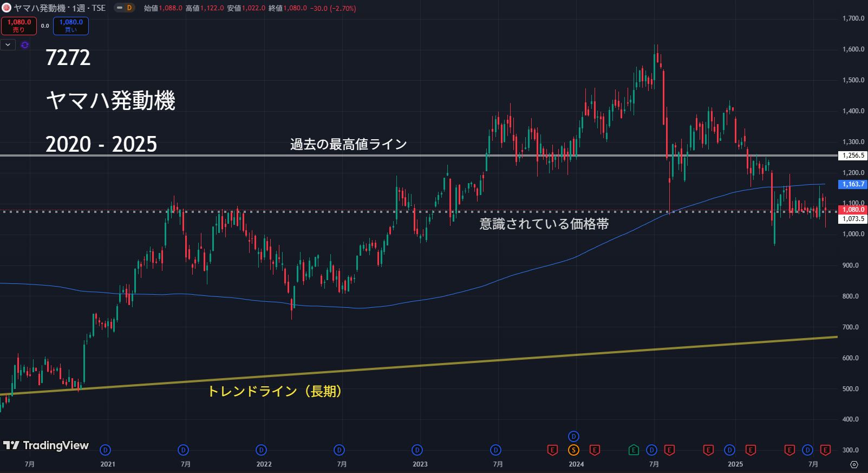Click red earnings marker left of 7月 2025 dividend
Screen dimensions: 868x473
789,450
